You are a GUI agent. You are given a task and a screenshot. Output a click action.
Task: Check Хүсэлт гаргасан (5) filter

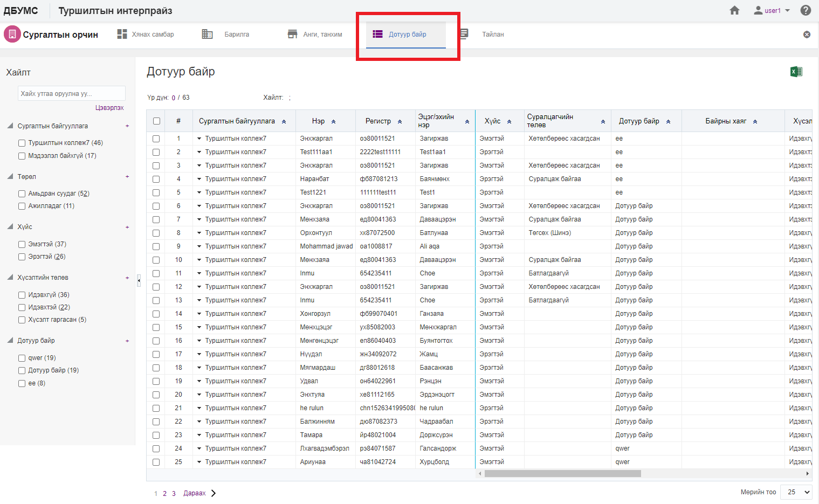[22, 320]
